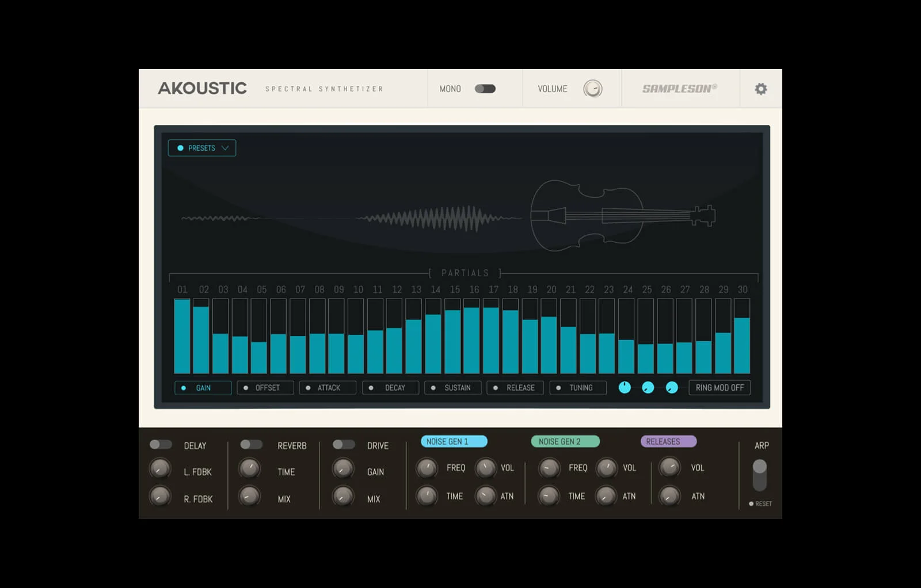Click the Noise Gen 2 Atn knob
921x588 pixels.
pyautogui.click(x=607, y=495)
